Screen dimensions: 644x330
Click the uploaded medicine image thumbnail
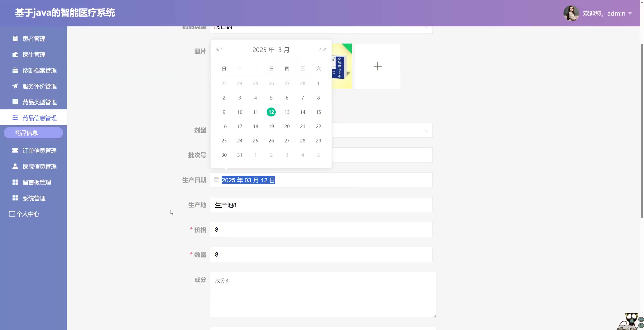pyautogui.click(x=342, y=66)
